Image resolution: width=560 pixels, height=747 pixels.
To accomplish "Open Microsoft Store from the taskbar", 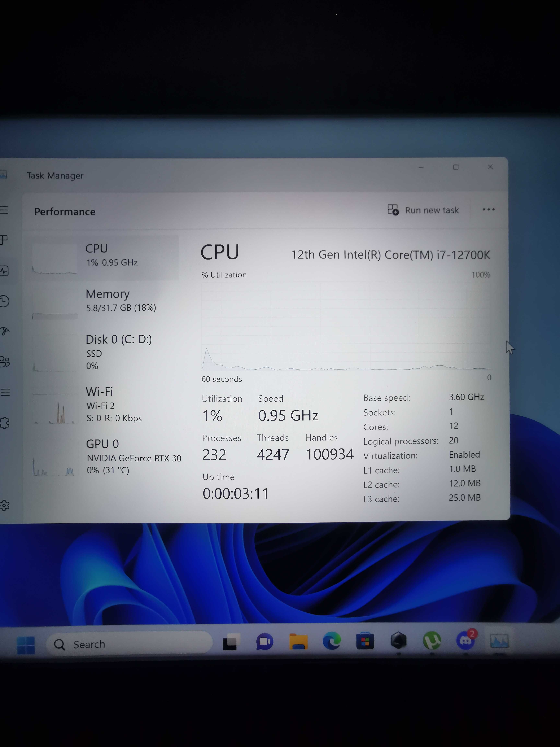I will coord(365,641).
